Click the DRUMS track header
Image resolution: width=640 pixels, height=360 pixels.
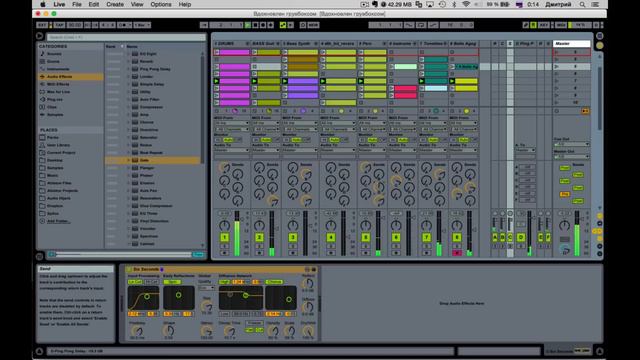(x=231, y=43)
